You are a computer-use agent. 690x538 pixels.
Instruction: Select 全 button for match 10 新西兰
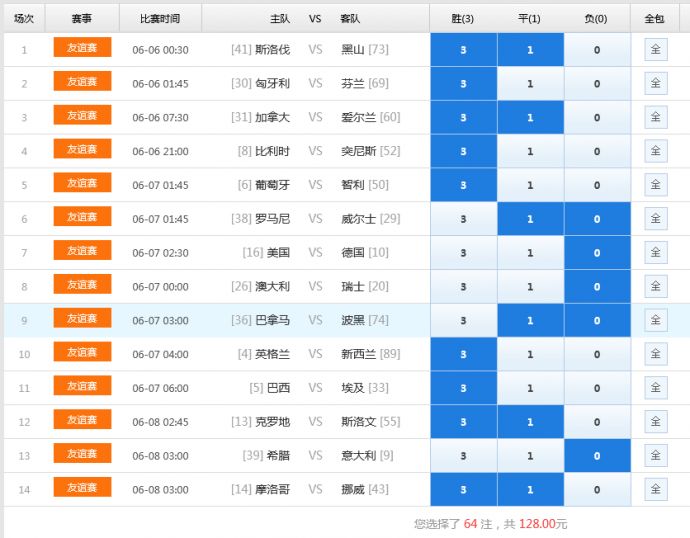pos(656,354)
